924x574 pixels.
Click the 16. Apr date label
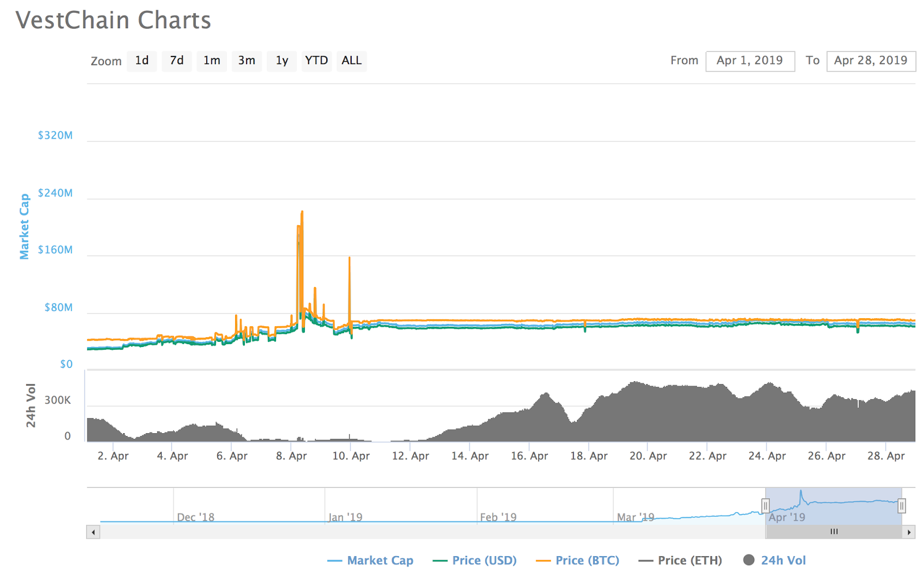click(x=530, y=456)
